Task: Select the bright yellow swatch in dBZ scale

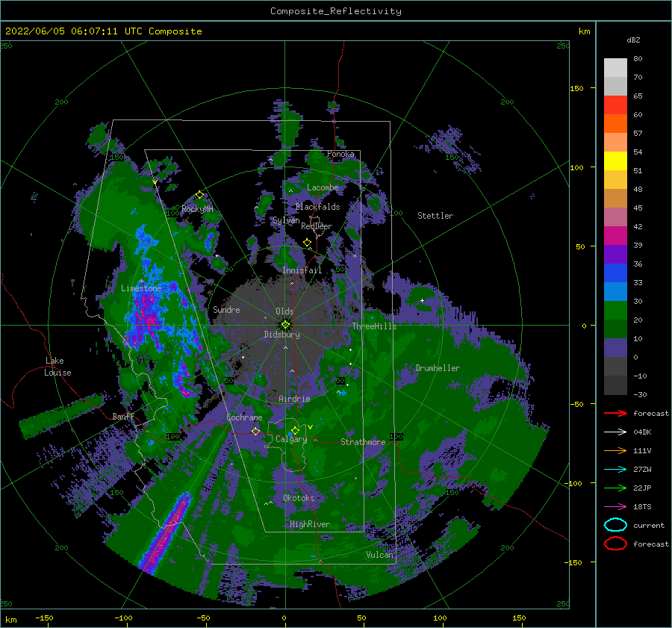Action: [615, 161]
